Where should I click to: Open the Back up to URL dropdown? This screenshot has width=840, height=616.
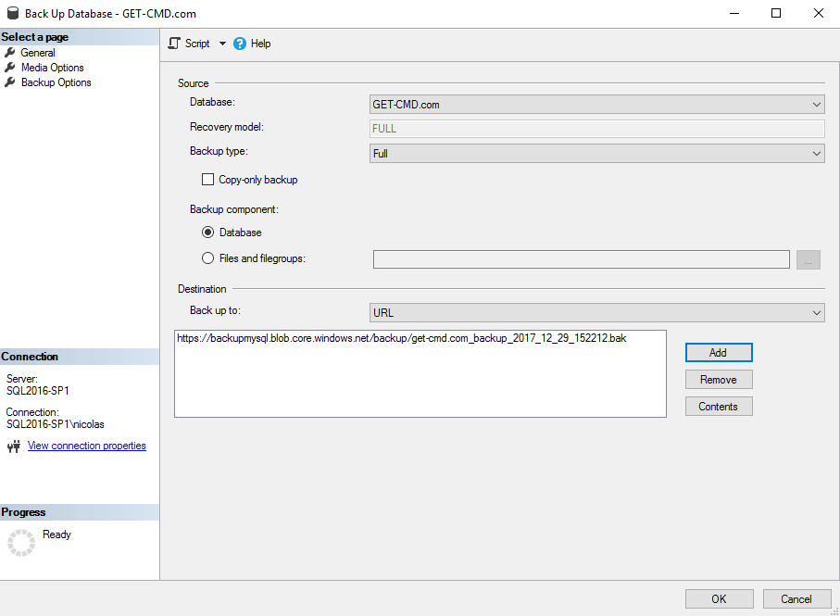pyautogui.click(x=596, y=313)
